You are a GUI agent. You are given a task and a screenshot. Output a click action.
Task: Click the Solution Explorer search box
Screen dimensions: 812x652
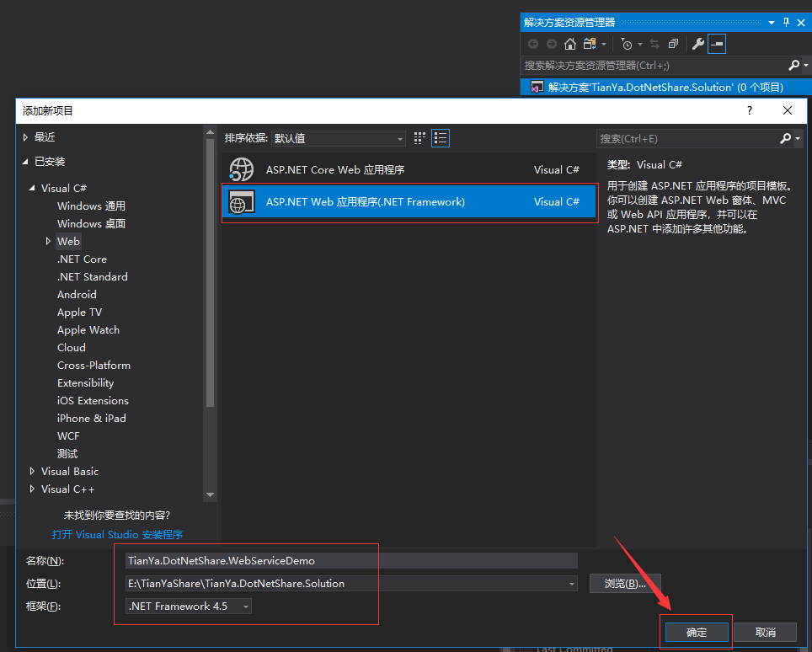[654, 65]
